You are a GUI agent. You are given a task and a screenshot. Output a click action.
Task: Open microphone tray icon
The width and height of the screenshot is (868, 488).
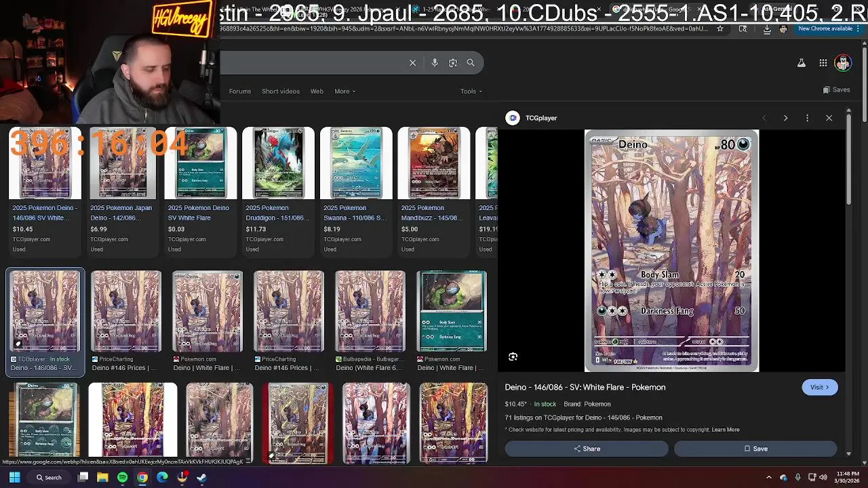point(797,477)
